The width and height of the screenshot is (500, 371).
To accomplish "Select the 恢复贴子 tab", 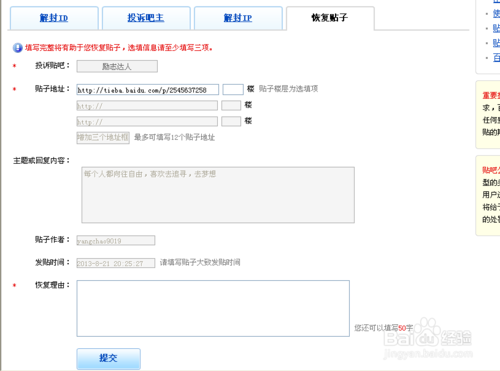I will (x=330, y=18).
